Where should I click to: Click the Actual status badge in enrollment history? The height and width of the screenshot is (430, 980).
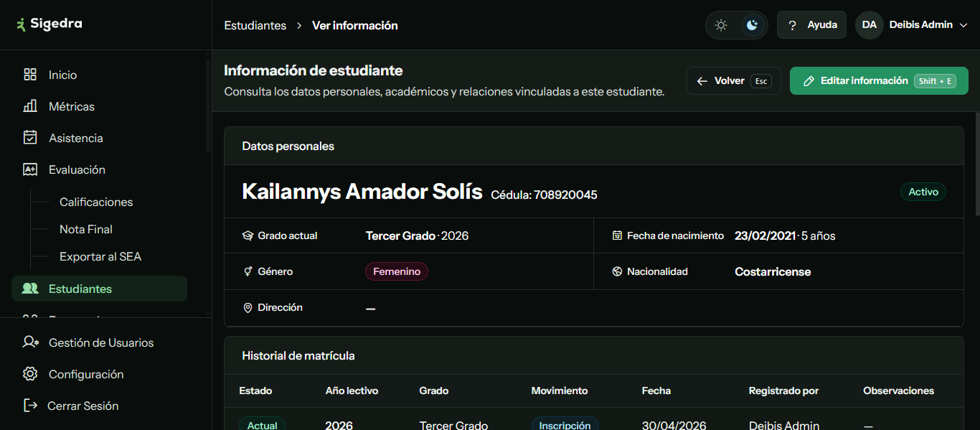coord(262,425)
